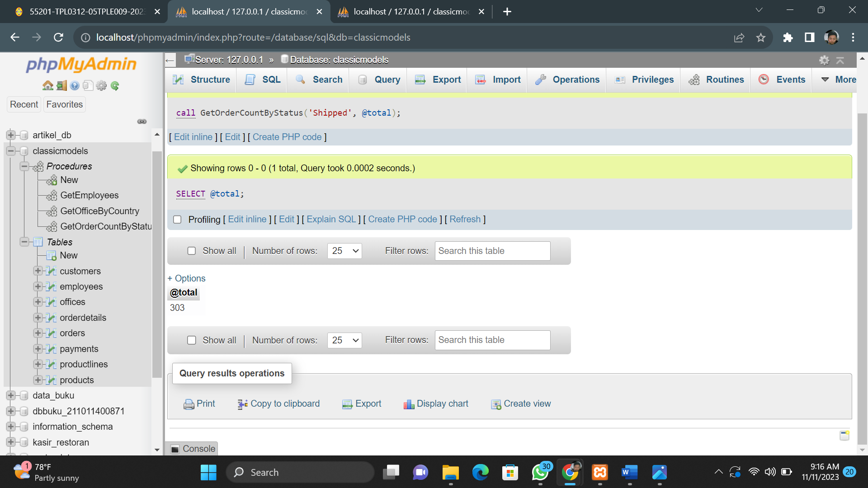
Task: Click the log out door icon
Action: tap(61, 85)
